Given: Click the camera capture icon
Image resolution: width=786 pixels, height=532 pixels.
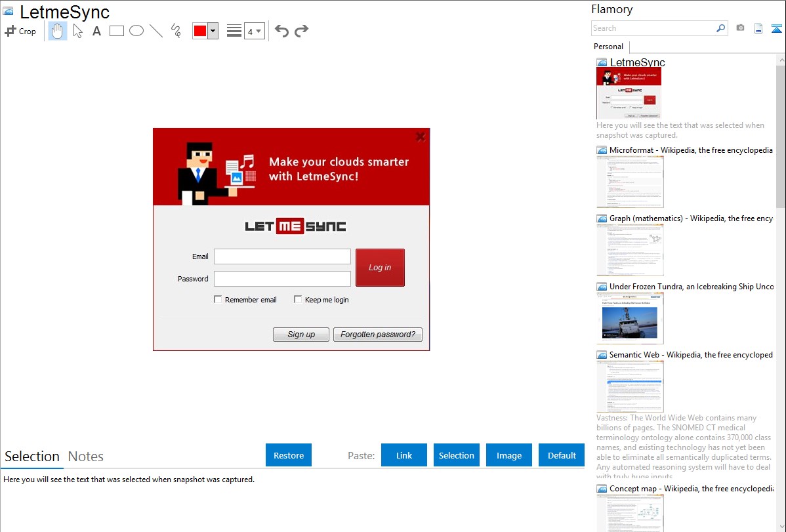Looking at the screenshot, I should pyautogui.click(x=740, y=28).
